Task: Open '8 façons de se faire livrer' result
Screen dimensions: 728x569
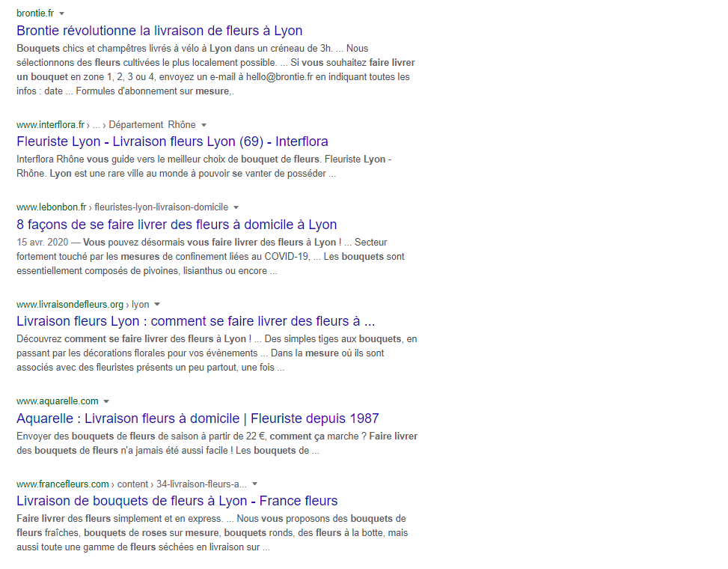Action: [x=177, y=225]
